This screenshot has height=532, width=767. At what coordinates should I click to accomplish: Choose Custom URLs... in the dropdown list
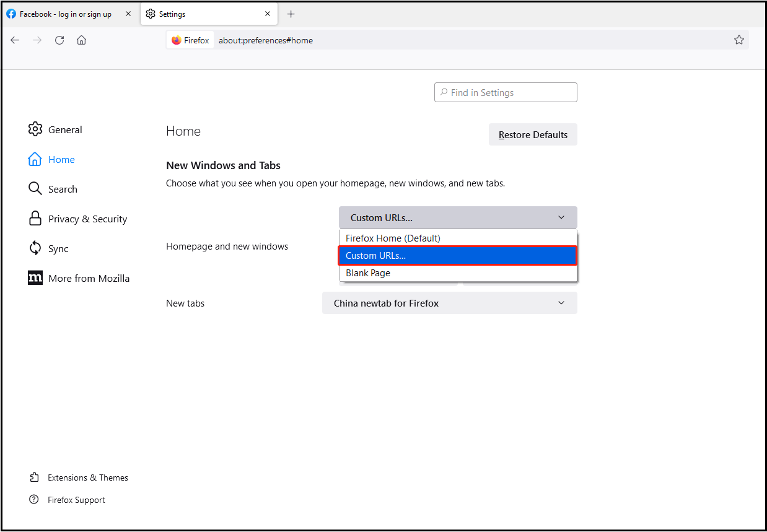[x=458, y=256]
